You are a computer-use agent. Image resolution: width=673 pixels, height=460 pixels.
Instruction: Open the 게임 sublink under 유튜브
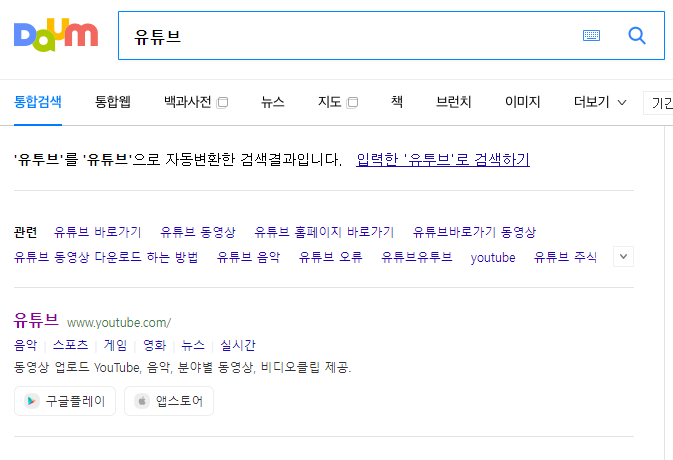(115, 345)
